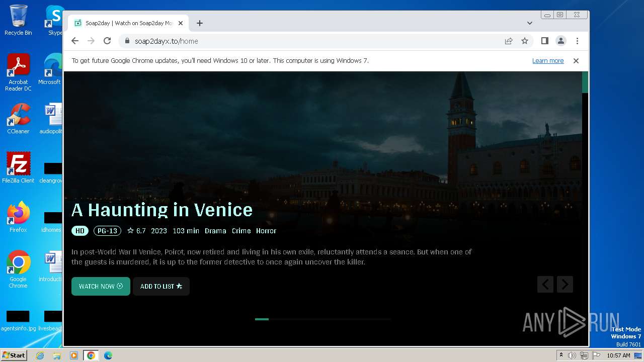644x362 pixels.
Task: Open the Windows Start menu
Action: tap(14, 355)
